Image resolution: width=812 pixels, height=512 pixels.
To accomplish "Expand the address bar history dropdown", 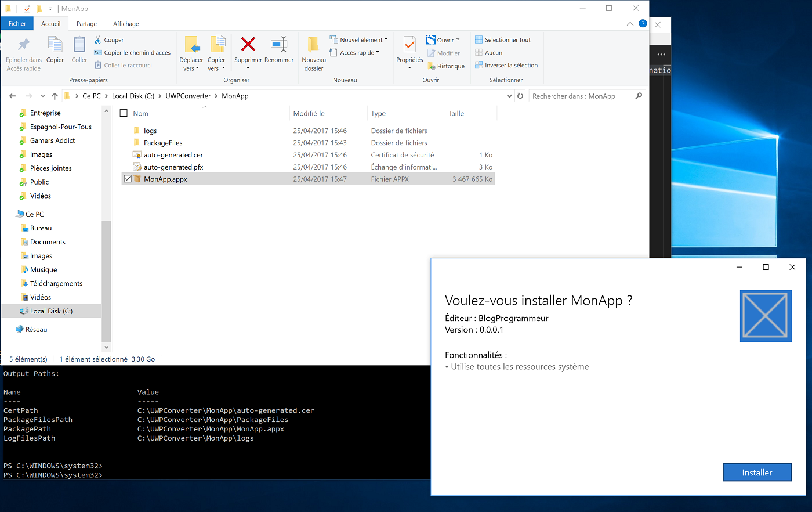I will (x=509, y=96).
